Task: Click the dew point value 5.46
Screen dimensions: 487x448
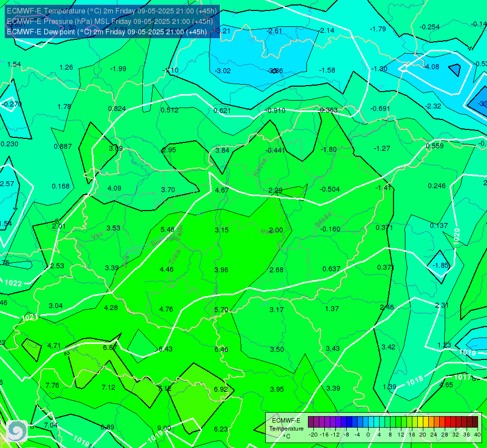Action: point(168,229)
